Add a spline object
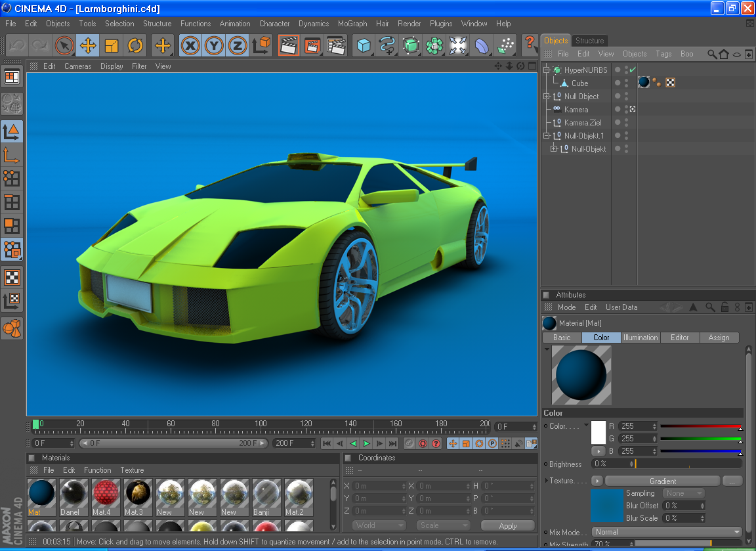 point(387,45)
